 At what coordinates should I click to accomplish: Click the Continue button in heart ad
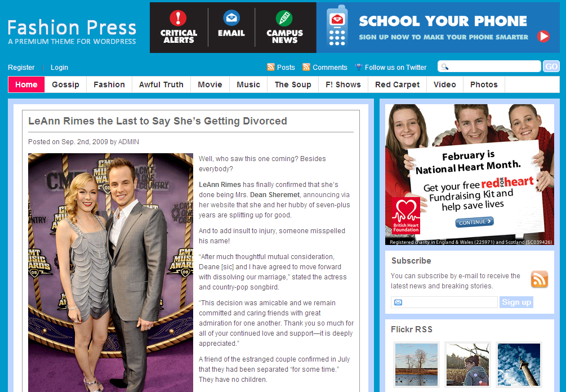pyautogui.click(x=474, y=222)
